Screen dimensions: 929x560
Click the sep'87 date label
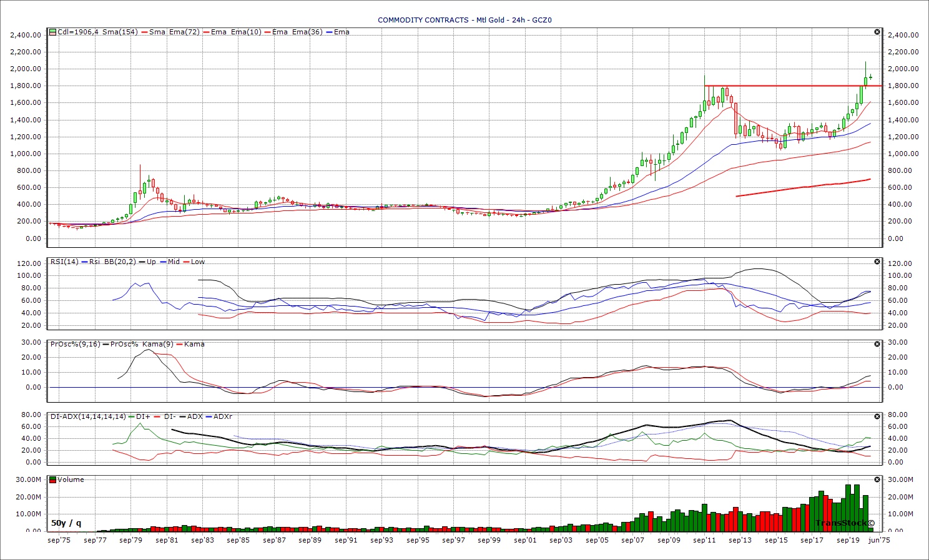coord(274,540)
